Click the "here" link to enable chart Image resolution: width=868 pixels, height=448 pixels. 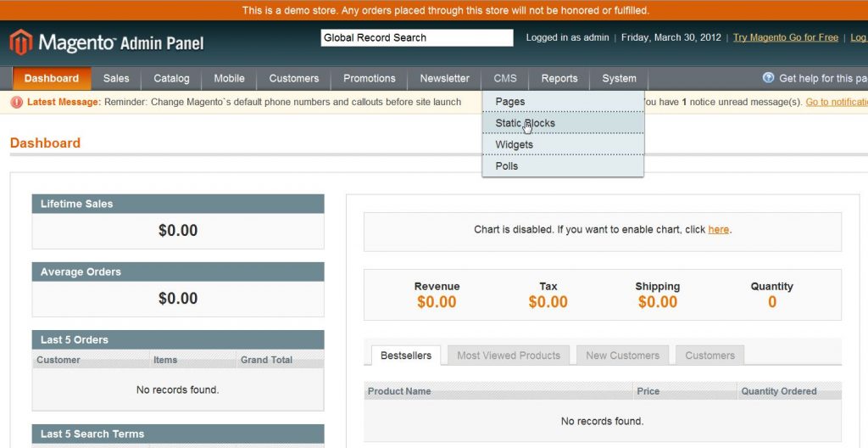[x=718, y=230]
